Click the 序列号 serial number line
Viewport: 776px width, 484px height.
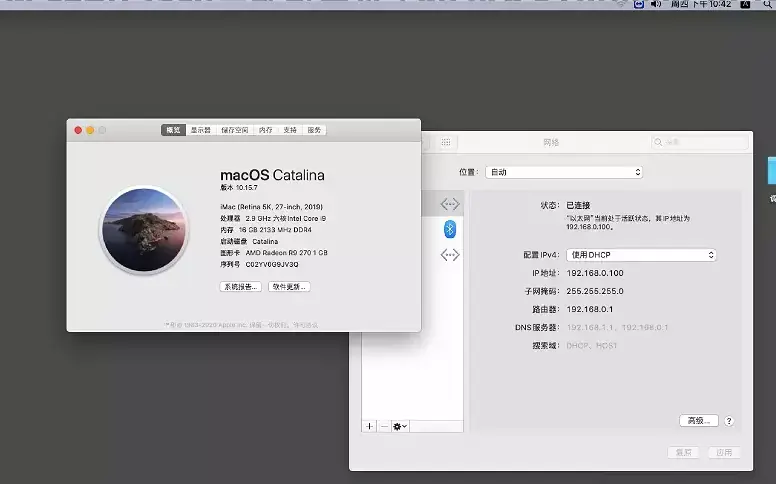[259, 265]
